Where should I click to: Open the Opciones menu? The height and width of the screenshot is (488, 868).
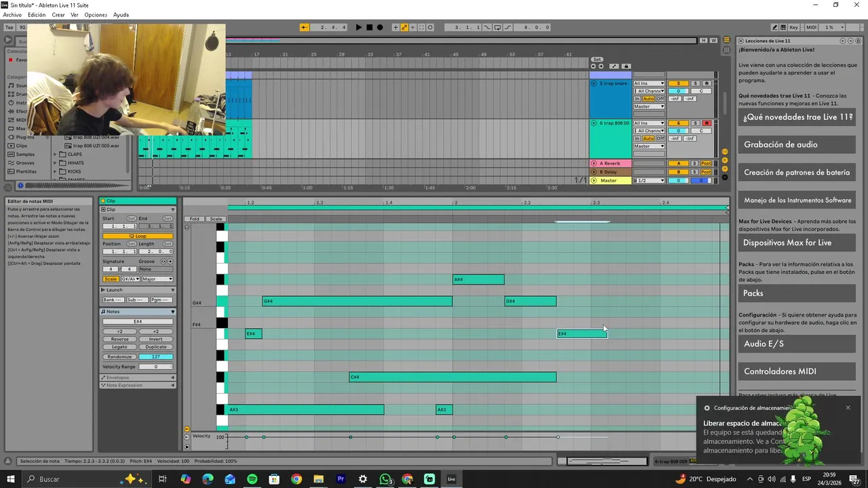click(96, 15)
